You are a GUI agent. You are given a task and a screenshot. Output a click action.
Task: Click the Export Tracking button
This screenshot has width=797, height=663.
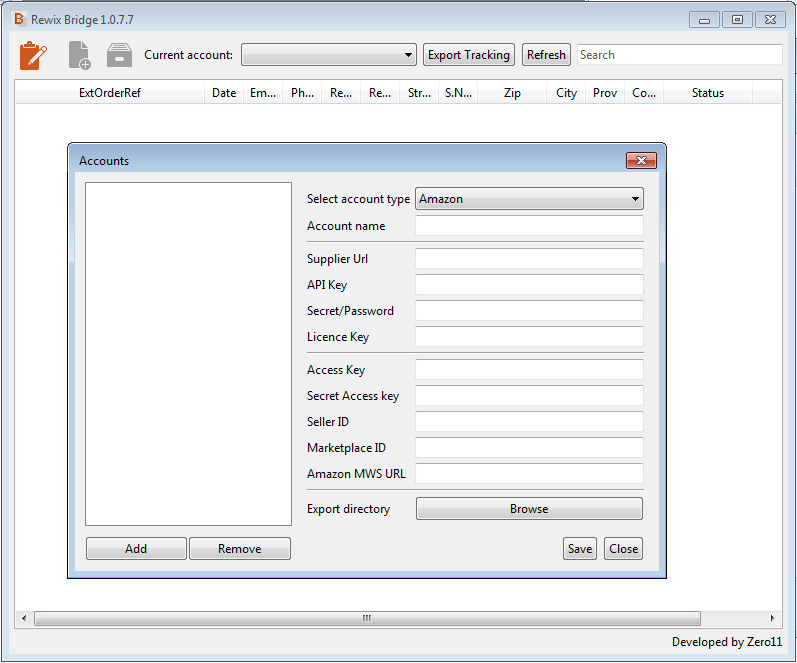469,54
